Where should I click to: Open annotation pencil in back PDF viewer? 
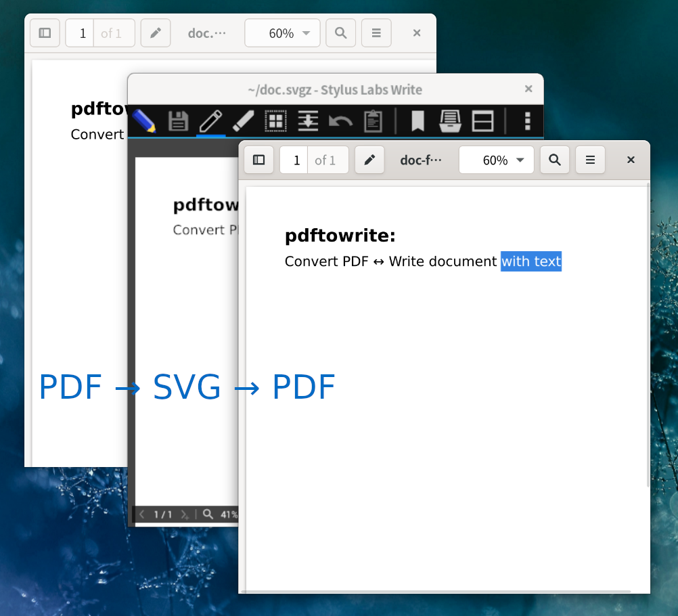(x=156, y=33)
